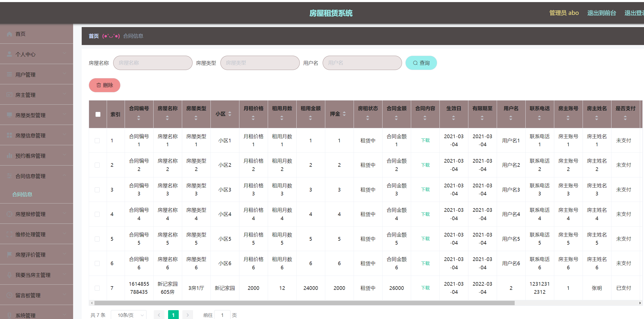Click the person icon for 个人中心
644x319 pixels.
[x=9, y=54]
